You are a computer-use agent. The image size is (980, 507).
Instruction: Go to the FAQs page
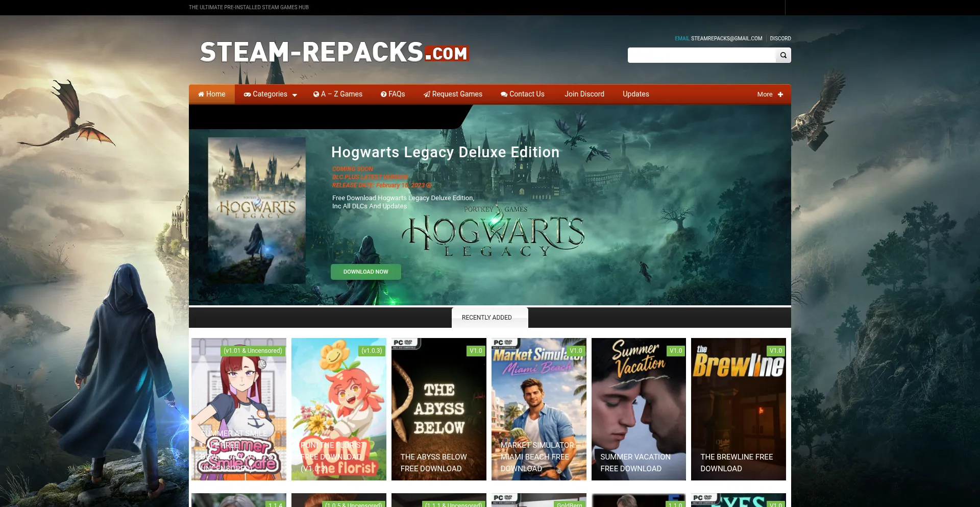click(393, 94)
